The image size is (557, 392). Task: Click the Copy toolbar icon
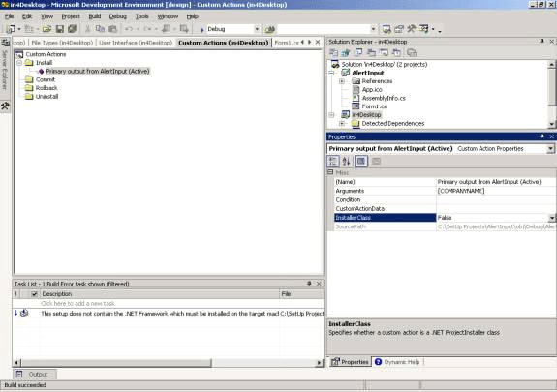[100, 29]
